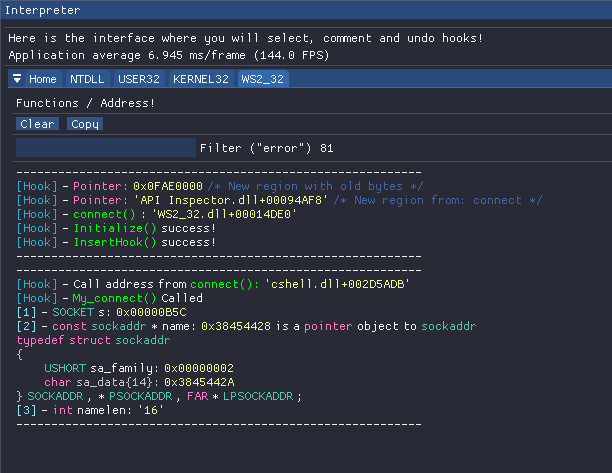
Task: Switch to the NTDLL tab
Action: click(x=87, y=79)
